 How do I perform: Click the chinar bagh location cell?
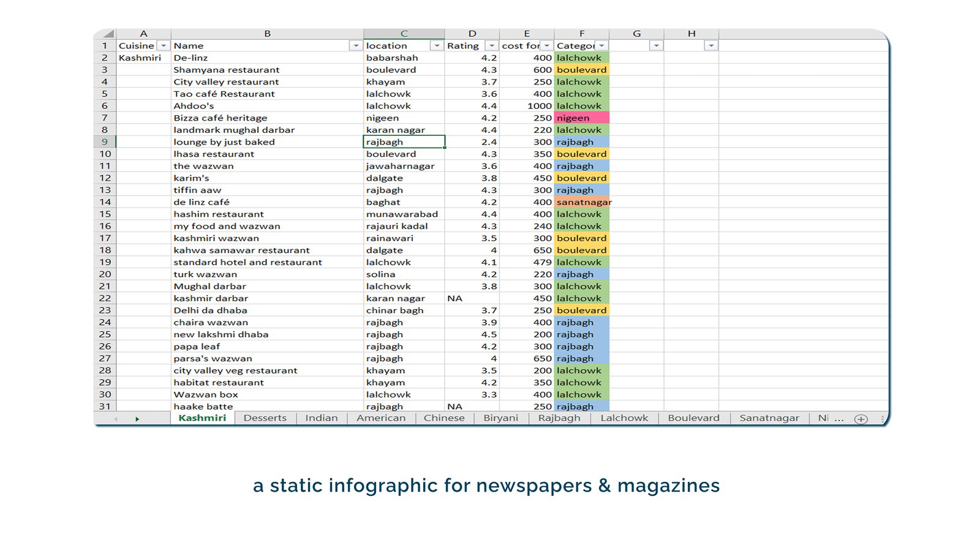point(404,310)
